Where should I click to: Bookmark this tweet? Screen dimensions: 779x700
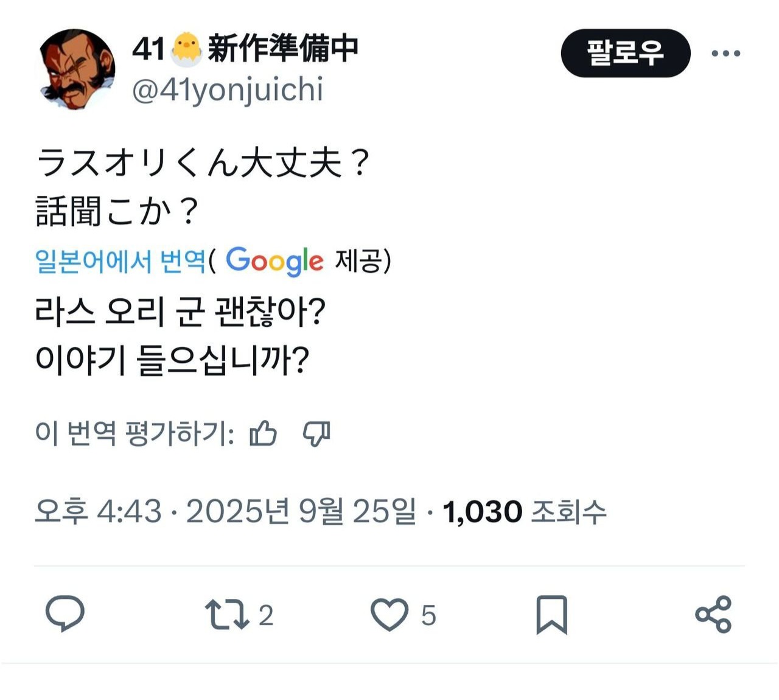click(x=551, y=615)
